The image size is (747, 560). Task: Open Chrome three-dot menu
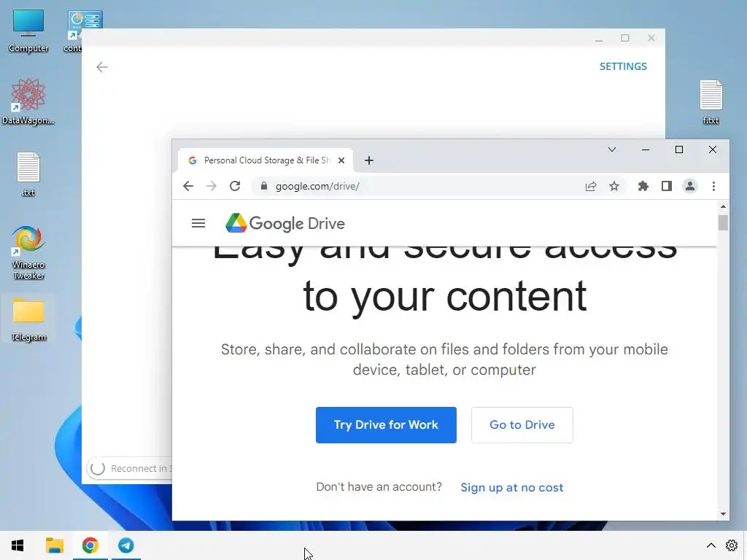click(713, 186)
